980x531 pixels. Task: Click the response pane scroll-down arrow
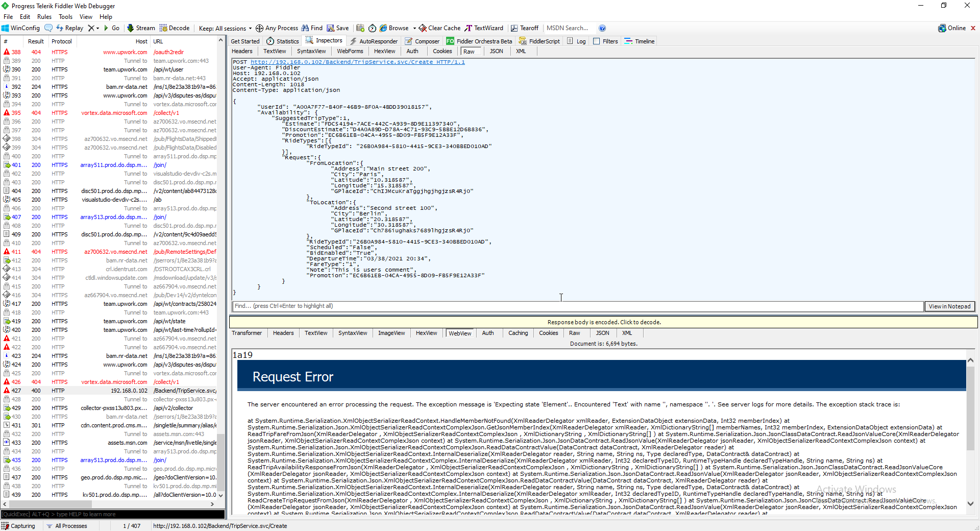(970, 504)
